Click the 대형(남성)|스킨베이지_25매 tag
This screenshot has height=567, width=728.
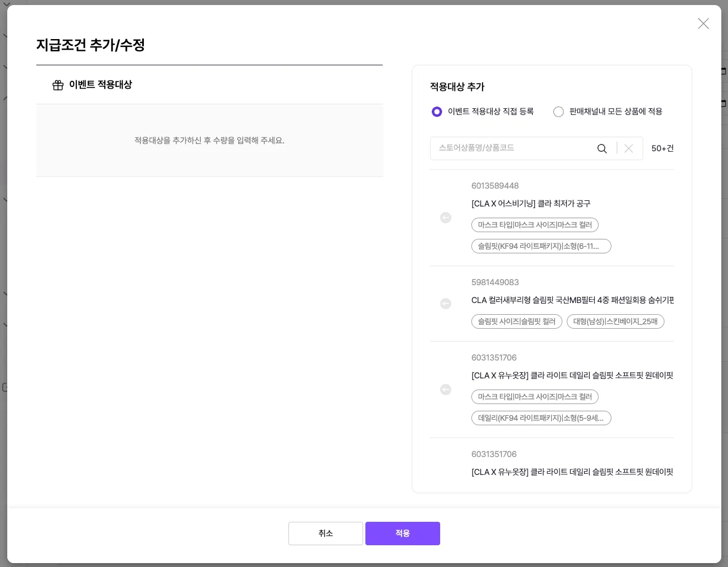(x=615, y=321)
